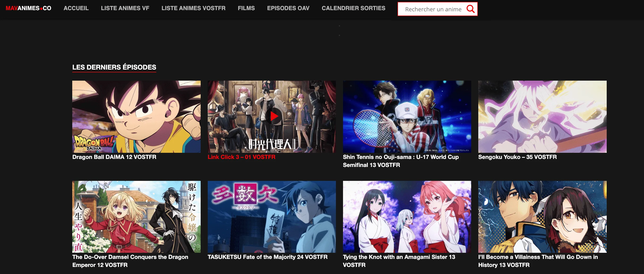Open TASUKETSU Fate of the Majority 24 episode
Image resolution: width=644 pixels, height=274 pixels.
click(x=267, y=257)
